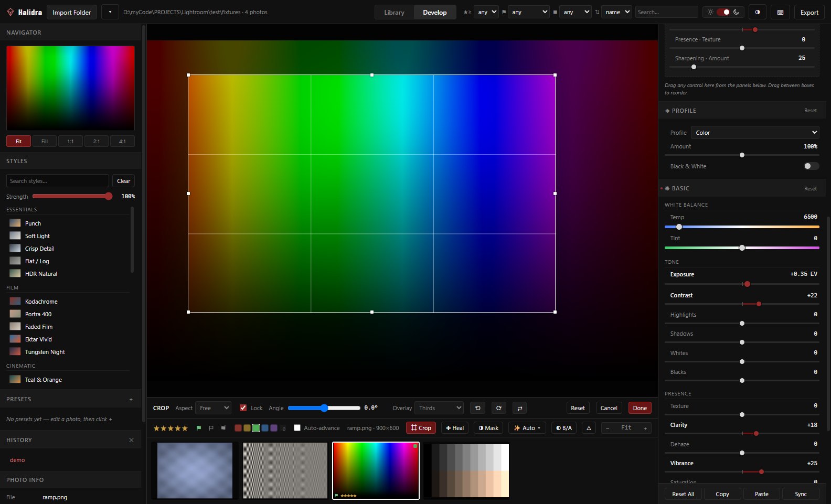This screenshot has height=504, width=831.
Task: Open the sort by name dropdown
Action: click(x=616, y=12)
